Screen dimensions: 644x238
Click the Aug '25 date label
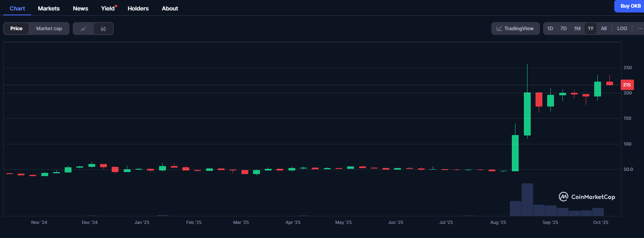pyautogui.click(x=498, y=222)
